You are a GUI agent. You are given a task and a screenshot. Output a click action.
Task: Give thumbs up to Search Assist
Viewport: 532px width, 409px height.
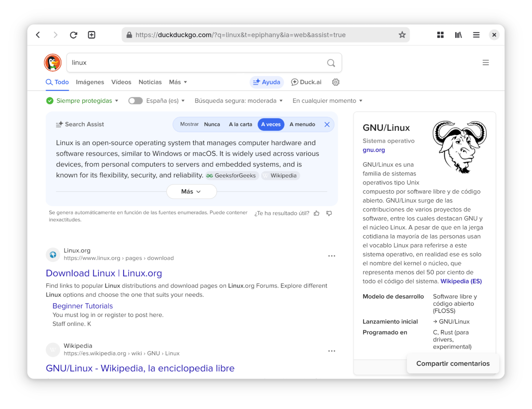point(317,213)
